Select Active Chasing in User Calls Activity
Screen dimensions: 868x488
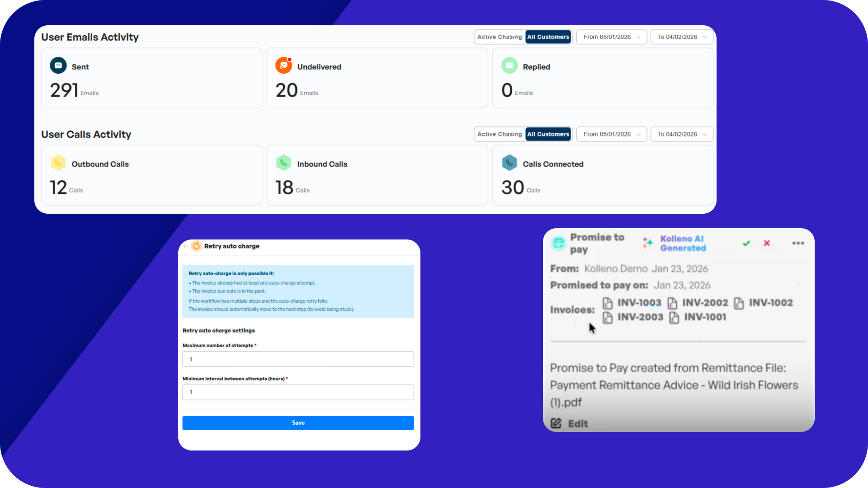pyautogui.click(x=500, y=134)
